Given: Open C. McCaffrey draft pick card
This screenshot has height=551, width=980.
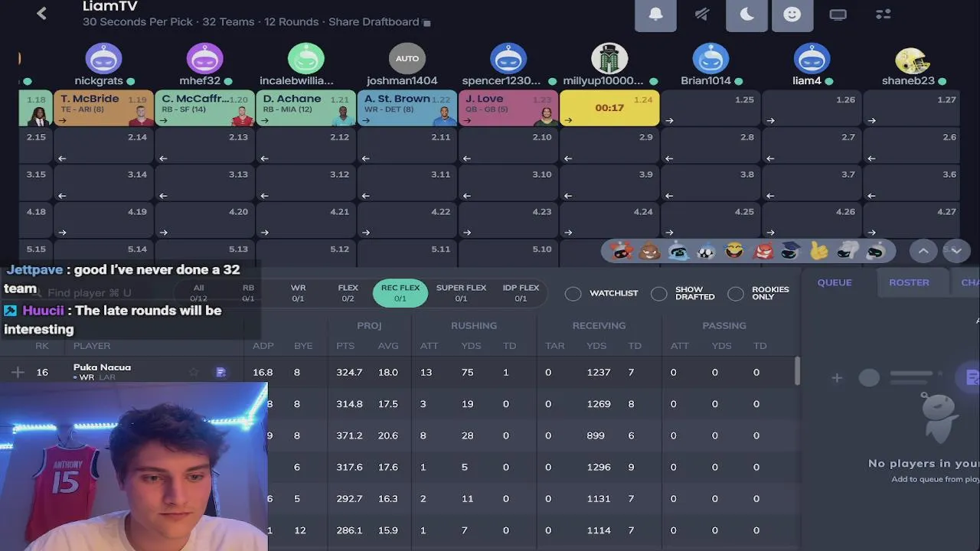Looking at the screenshot, I should click(204, 108).
